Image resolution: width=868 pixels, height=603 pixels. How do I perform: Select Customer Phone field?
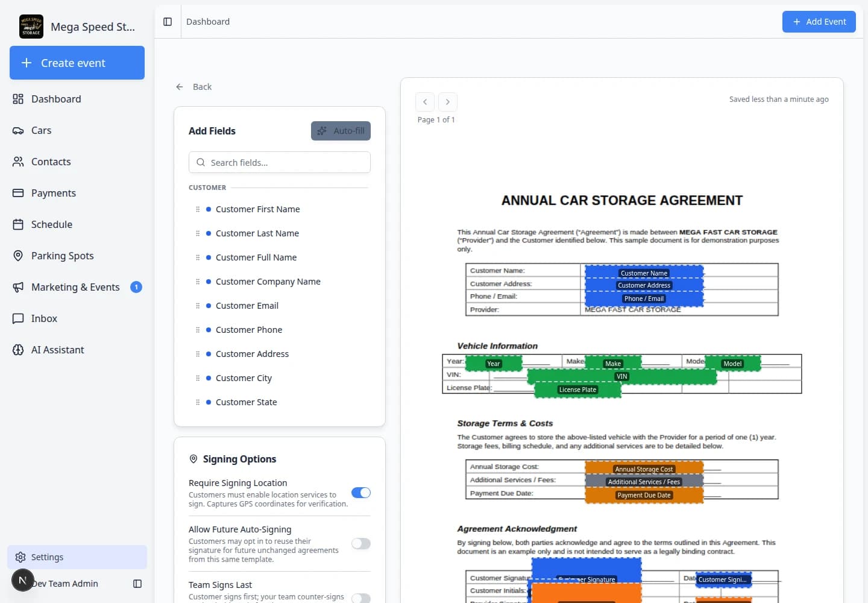(280, 330)
